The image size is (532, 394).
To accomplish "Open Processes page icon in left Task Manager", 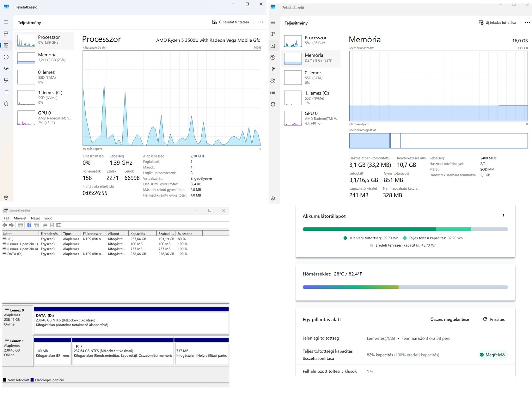I will tap(6, 34).
